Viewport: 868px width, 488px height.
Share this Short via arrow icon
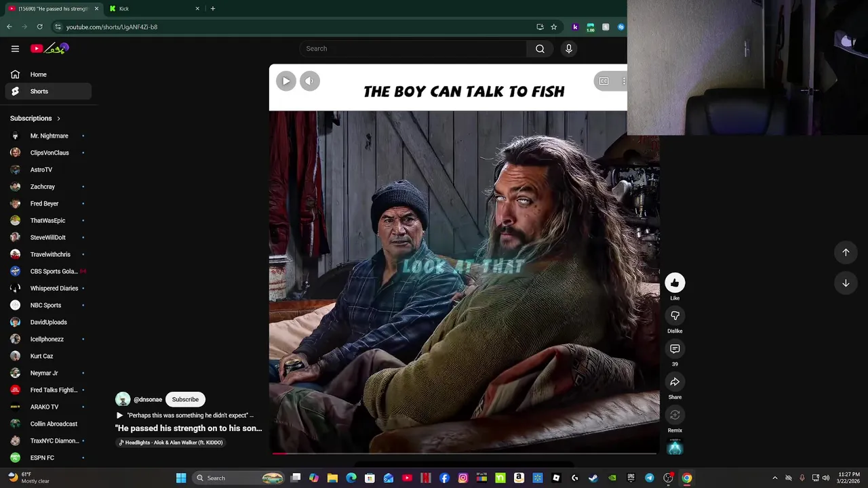tap(675, 382)
